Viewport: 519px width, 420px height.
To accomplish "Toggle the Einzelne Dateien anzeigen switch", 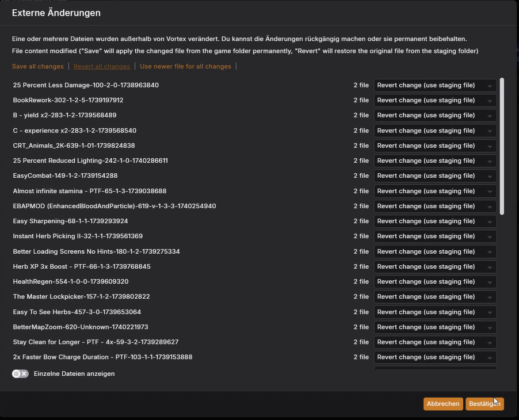I will point(20,373).
